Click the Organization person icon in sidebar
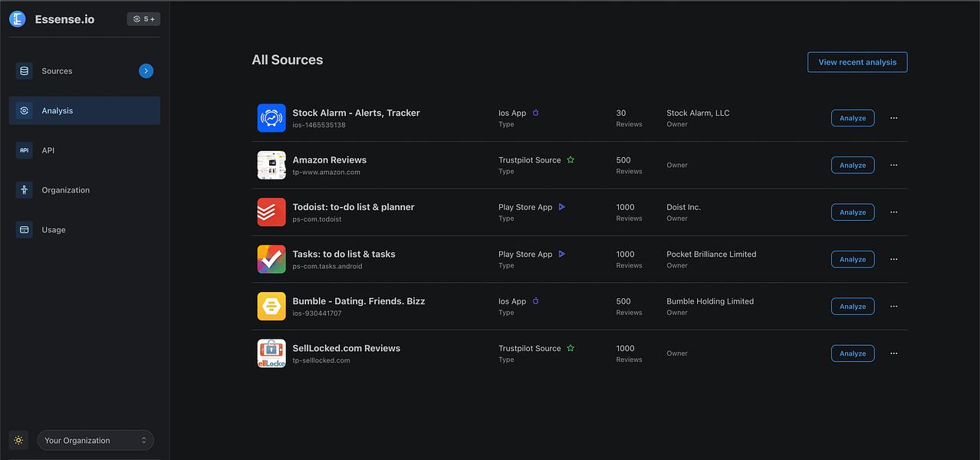The width and height of the screenshot is (980, 460). [25, 190]
